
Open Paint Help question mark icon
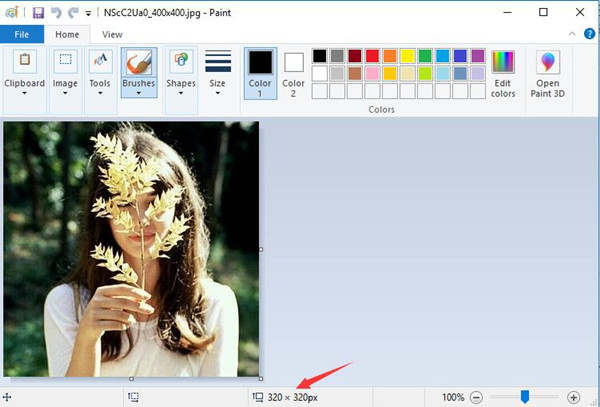point(589,34)
